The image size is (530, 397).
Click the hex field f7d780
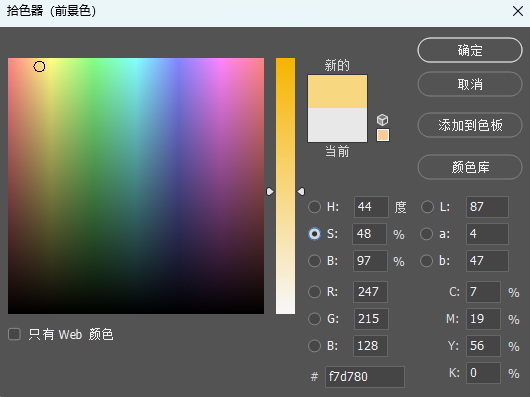[x=365, y=376]
